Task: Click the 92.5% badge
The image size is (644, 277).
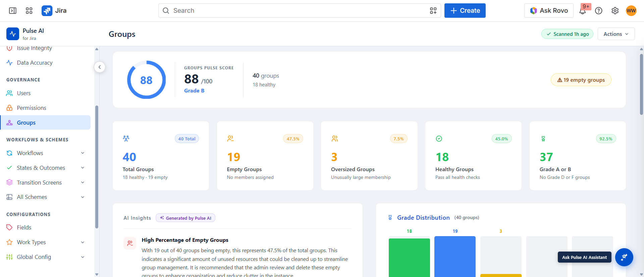Action: [606, 139]
